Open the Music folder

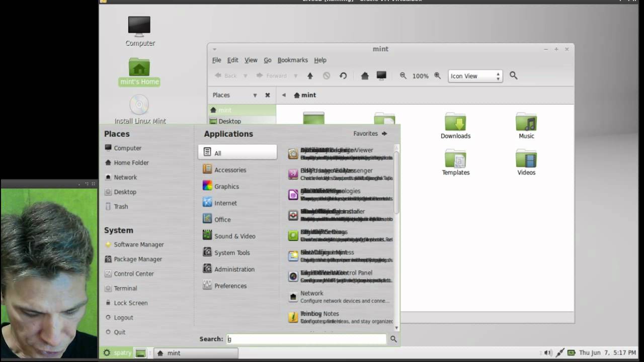coord(526,126)
